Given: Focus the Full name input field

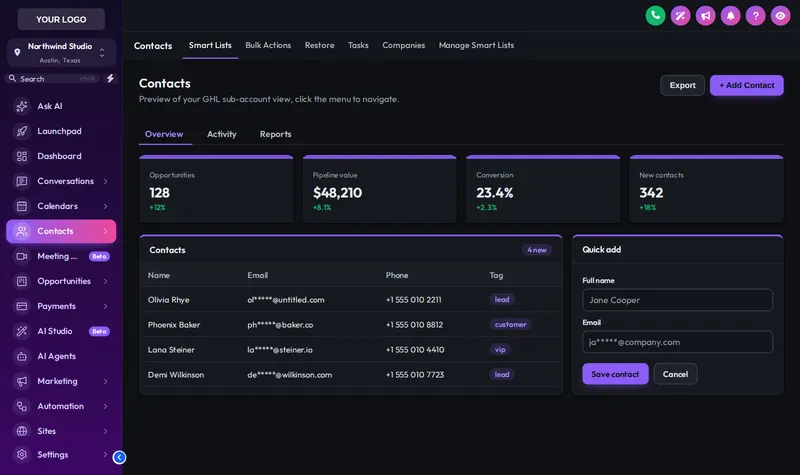Looking at the screenshot, I should [x=678, y=300].
